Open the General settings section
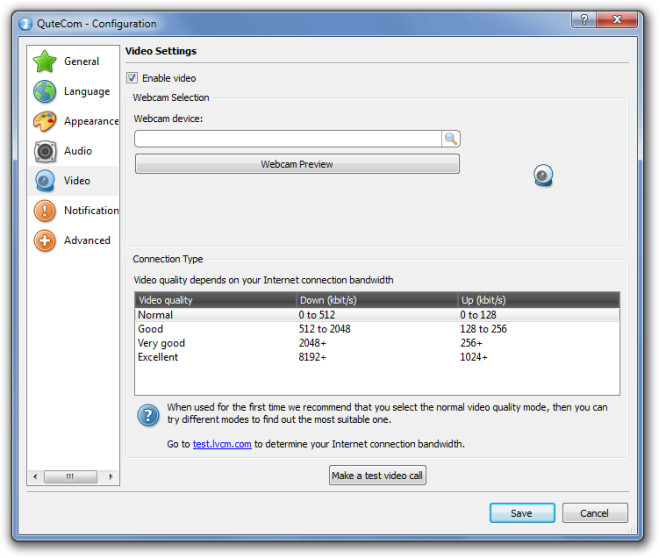660x558 pixels. click(x=74, y=61)
